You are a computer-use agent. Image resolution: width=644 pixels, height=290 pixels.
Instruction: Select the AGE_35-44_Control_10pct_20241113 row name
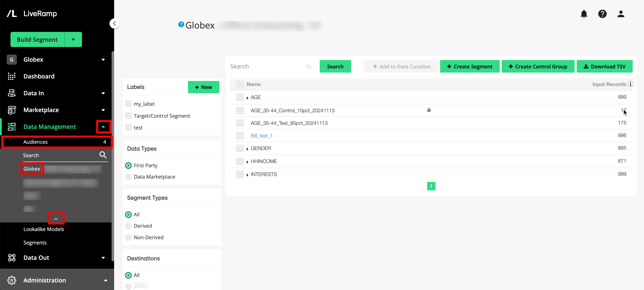292,110
